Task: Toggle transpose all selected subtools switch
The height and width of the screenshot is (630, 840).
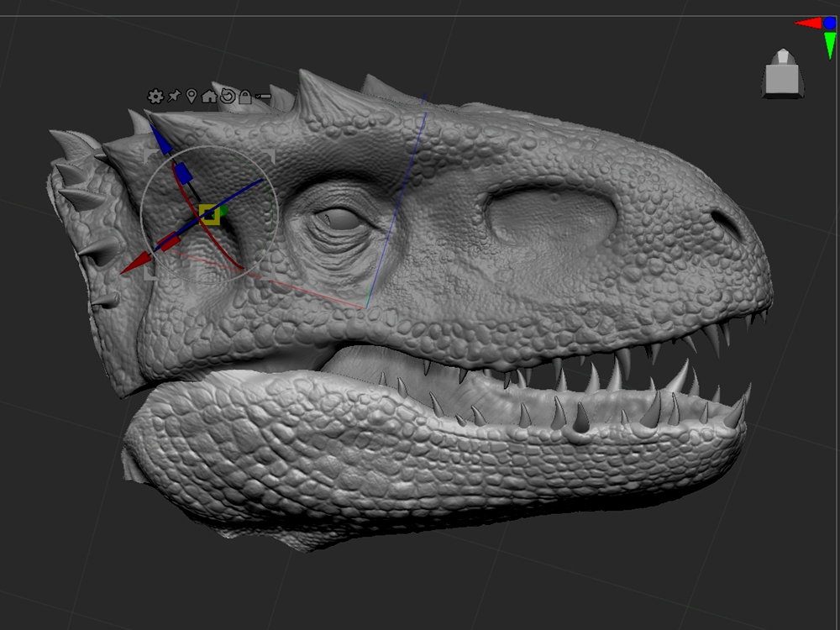Action: tap(263, 97)
